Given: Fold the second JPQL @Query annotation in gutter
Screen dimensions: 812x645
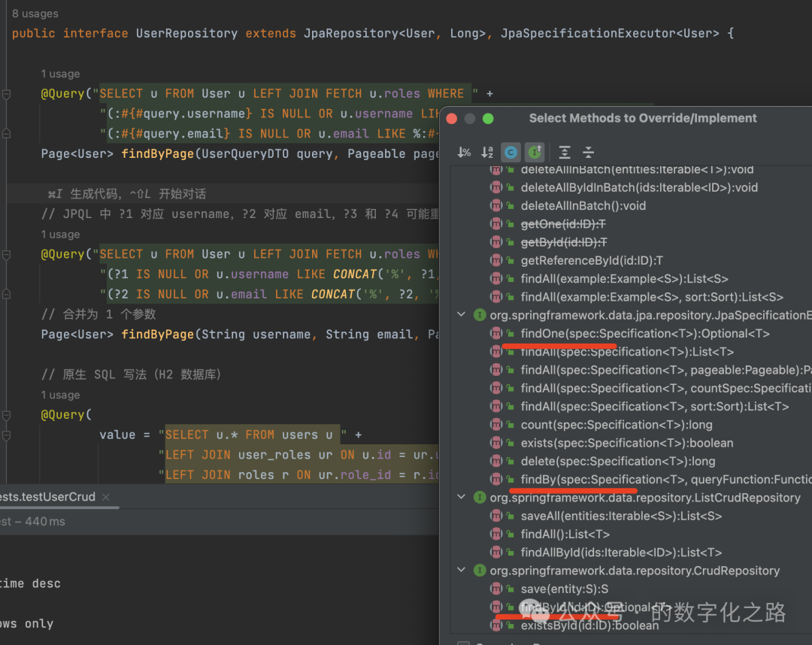Looking at the screenshot, I should click(6, 255).
